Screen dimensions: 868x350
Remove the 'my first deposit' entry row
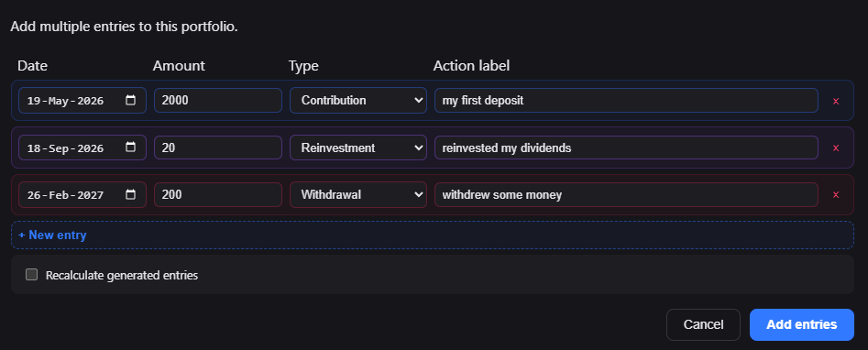(836, 101)
